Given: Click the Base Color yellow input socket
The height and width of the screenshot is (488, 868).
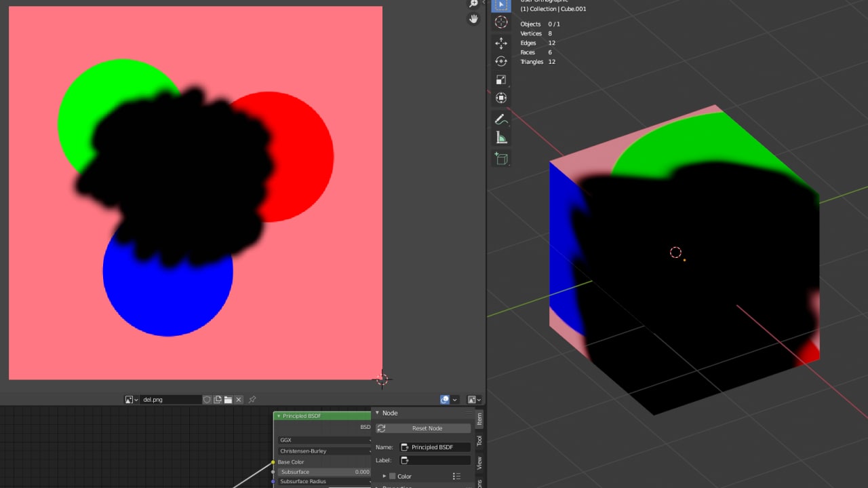Looking at the screenshot, I should (x=273, y=462).
